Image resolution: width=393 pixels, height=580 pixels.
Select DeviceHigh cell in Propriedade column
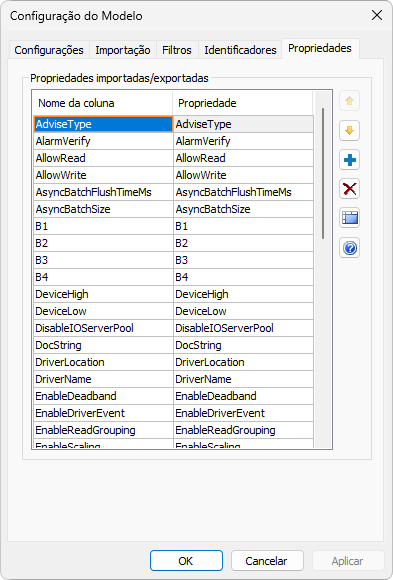pos(243,294)
